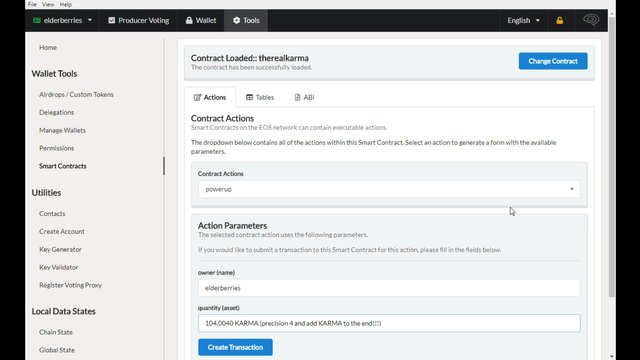Screen dimensions: 640x360
Task: Open the Help menu
Action: click(66, 4)
